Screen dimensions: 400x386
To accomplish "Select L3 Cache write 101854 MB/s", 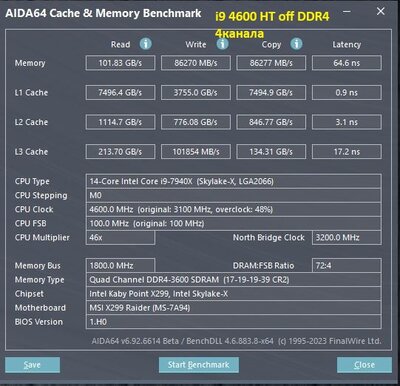I will tap(196, 152).
